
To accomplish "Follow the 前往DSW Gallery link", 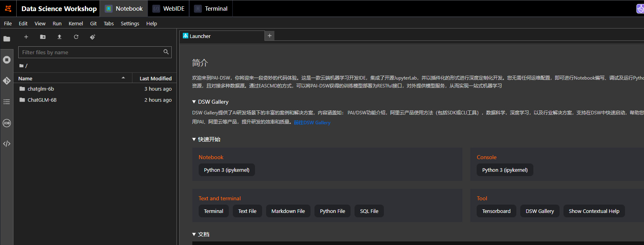I will coord(312,123).
